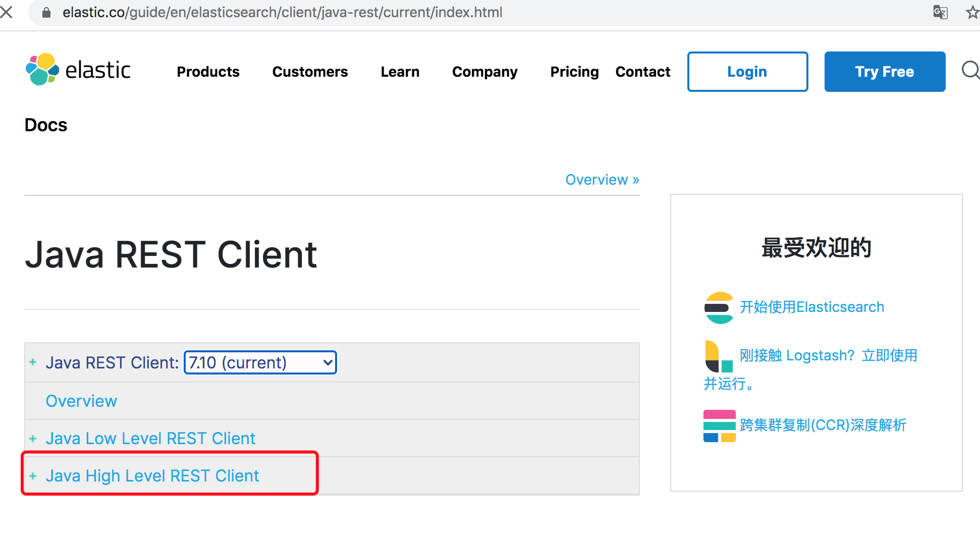This screenshot has height=533, width=980.
Task: Expand Java High Level REST Client section
Action: click(33, 475)
